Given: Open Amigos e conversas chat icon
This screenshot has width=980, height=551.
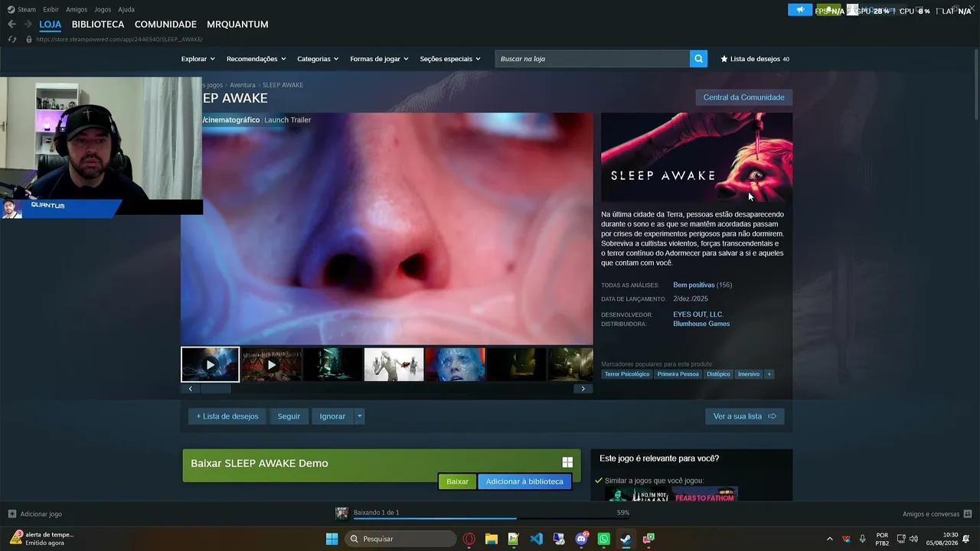Looking at the screenshot, I should click(968, 514).
